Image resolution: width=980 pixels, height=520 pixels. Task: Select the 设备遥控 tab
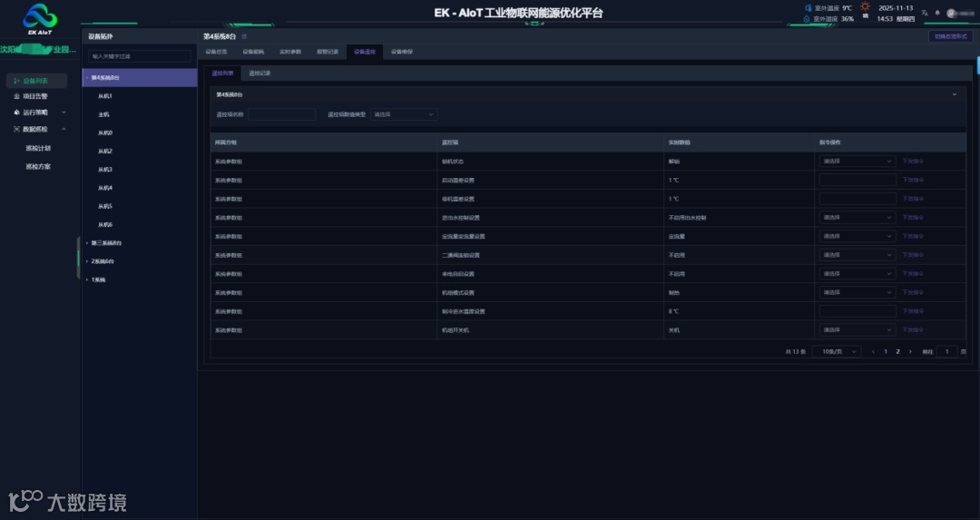click(x=365, y=52)
